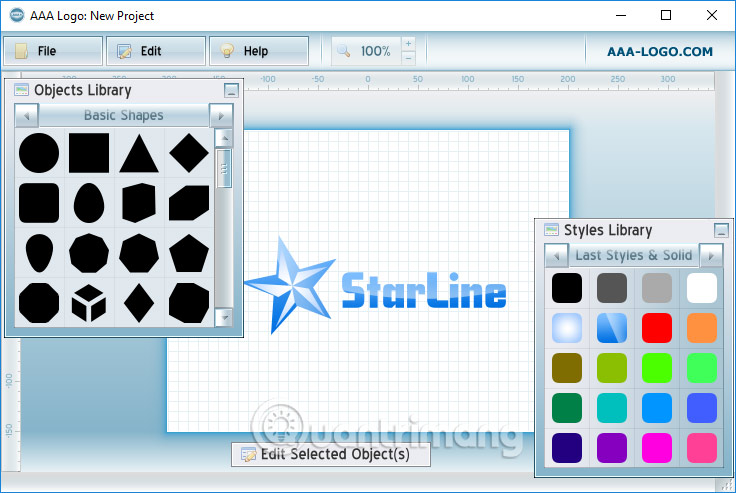Go to previous Styles Library category
This screenshot has width=736, height=493.
[557, 256]
